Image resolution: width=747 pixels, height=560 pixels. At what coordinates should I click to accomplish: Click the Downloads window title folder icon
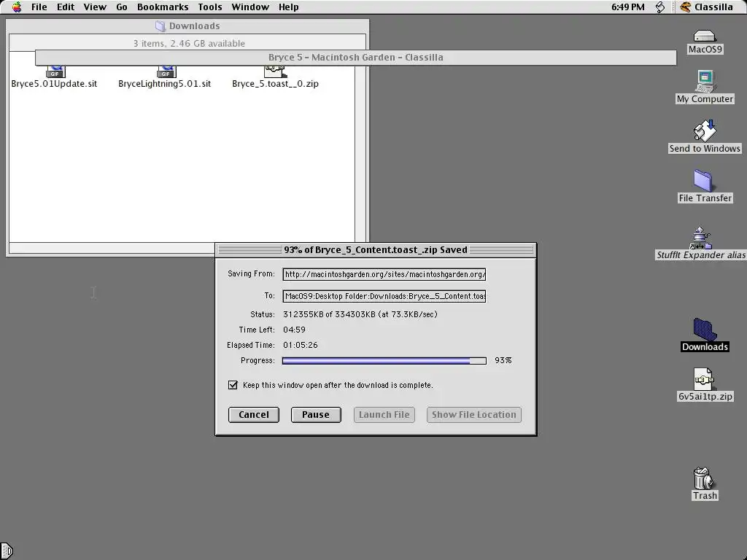[x=160, y=26]
